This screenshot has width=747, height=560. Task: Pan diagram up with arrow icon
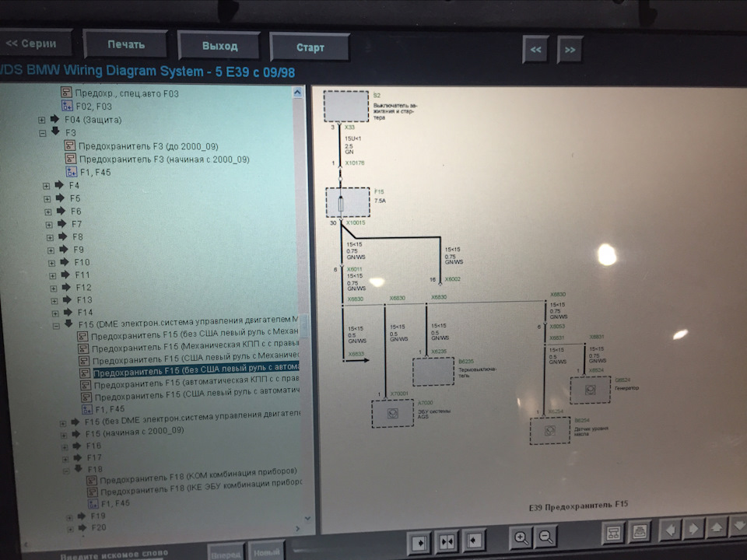(x=716, y=527)
